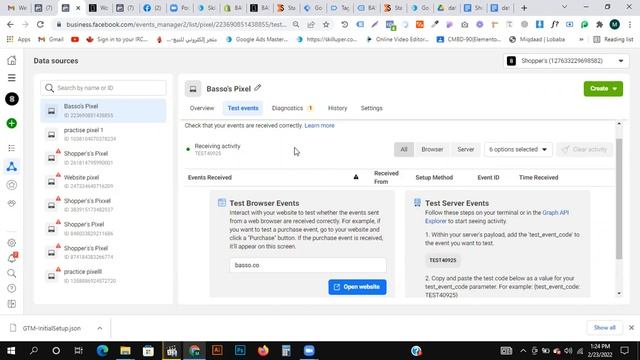Click the search magnifier in left sidebar
Screen dimensions: 640x360
[x=12, y=273]
